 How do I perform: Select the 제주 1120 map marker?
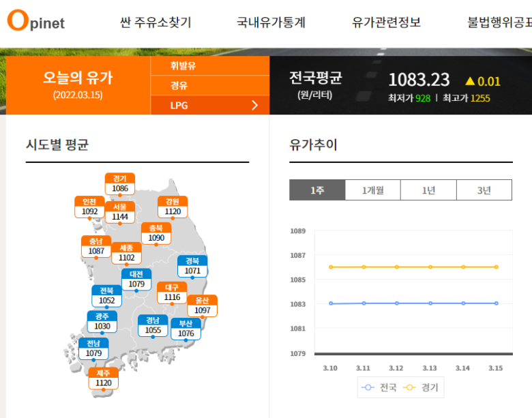pyautogui.click(x=103, y=378)
